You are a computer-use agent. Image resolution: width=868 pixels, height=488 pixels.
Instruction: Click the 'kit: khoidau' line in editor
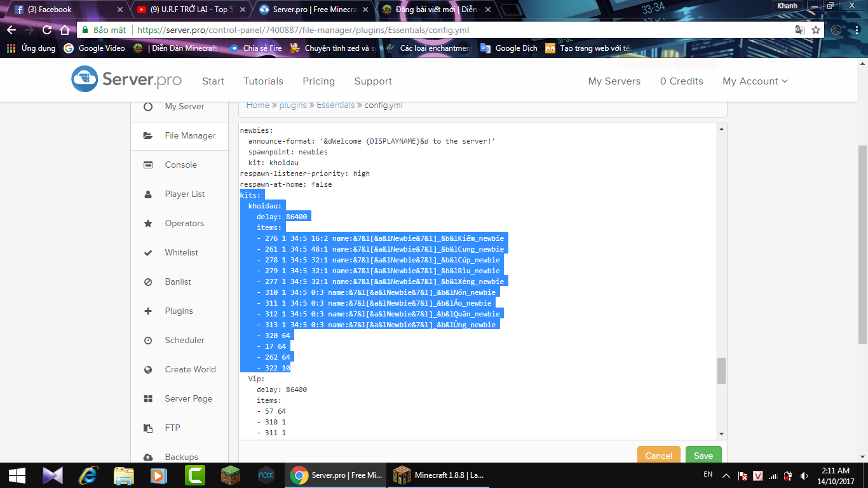pos(273,163)
